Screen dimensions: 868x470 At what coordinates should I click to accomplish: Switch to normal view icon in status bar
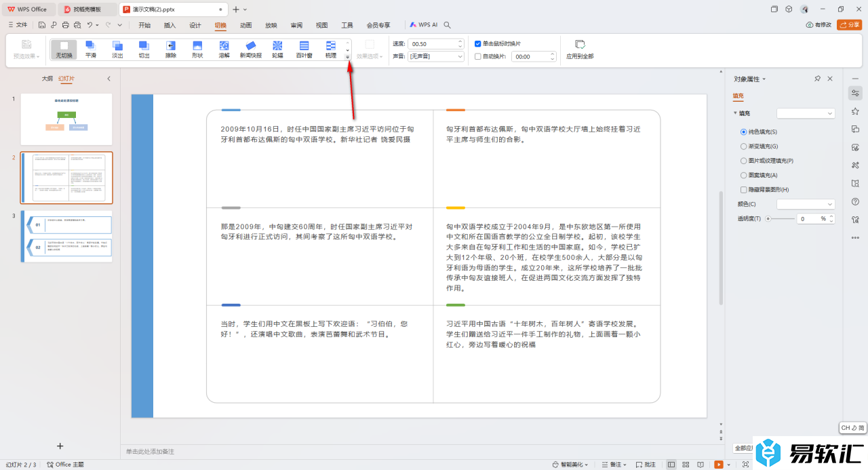[x=671, y=465]
